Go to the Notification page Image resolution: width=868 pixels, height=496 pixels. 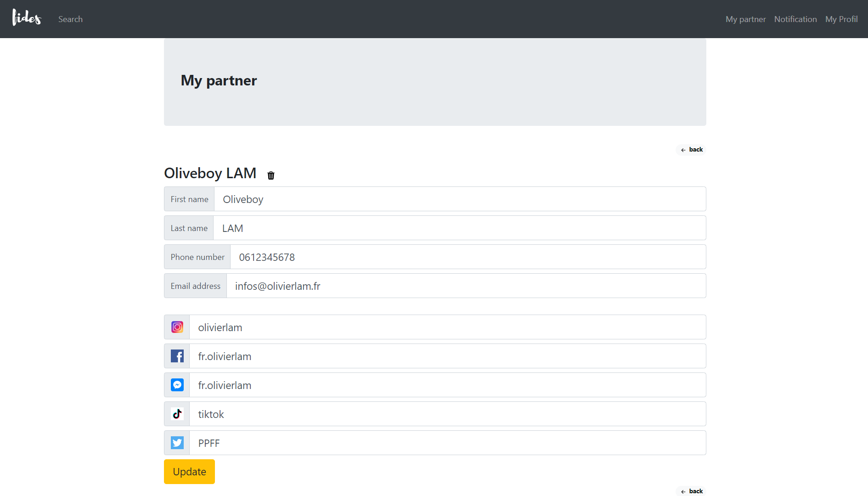[795, 19]
